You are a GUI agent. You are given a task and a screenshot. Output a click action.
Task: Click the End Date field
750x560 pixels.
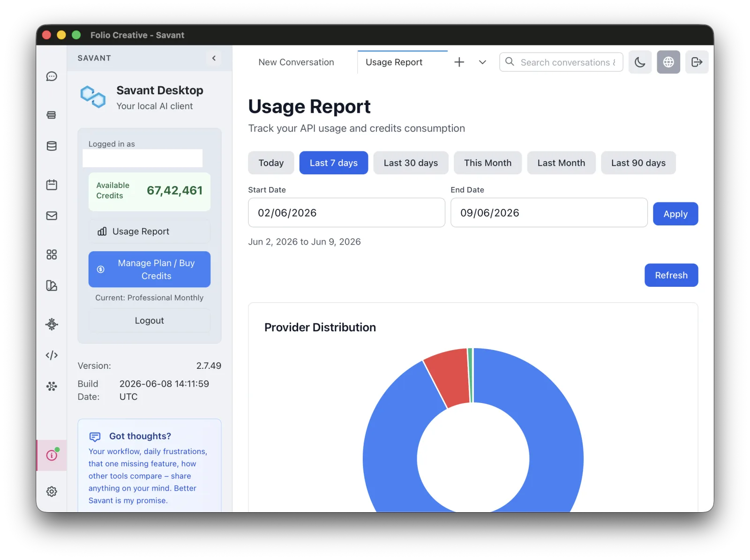tap(549, 213)
